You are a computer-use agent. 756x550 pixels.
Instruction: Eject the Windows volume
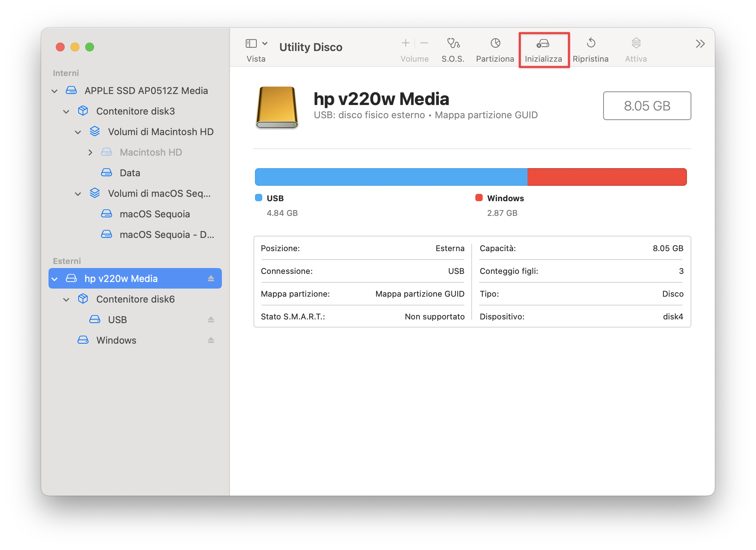point(211,340)
